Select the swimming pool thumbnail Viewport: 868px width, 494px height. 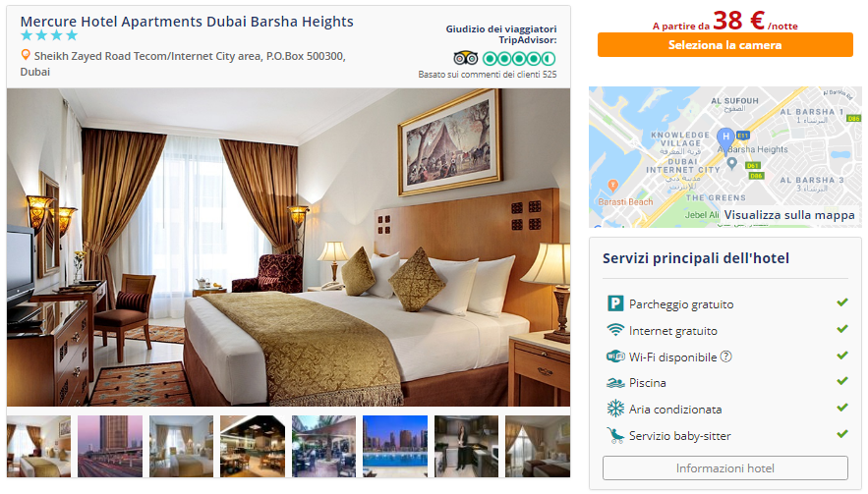tap(395, 447)
